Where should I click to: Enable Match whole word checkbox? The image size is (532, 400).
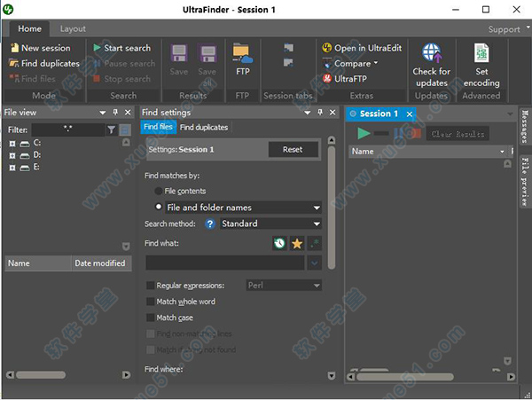pyautogui.click(x=151, y=302)
